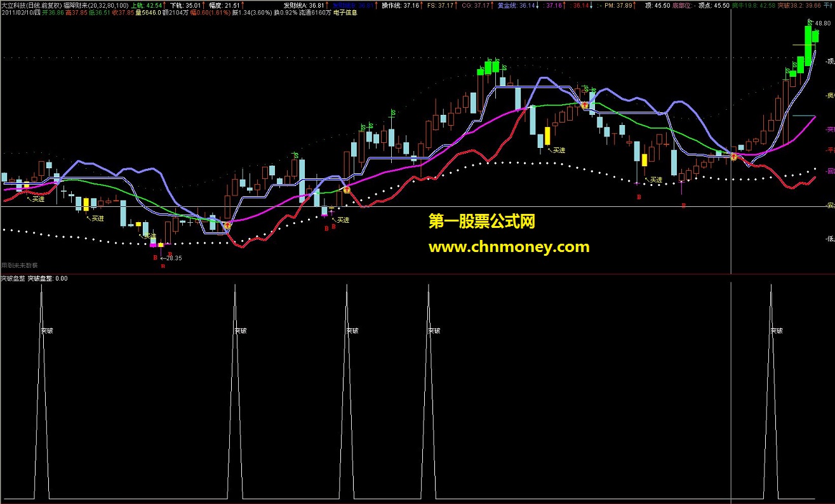Click the FS: 37.17 value

pos(439,4)
